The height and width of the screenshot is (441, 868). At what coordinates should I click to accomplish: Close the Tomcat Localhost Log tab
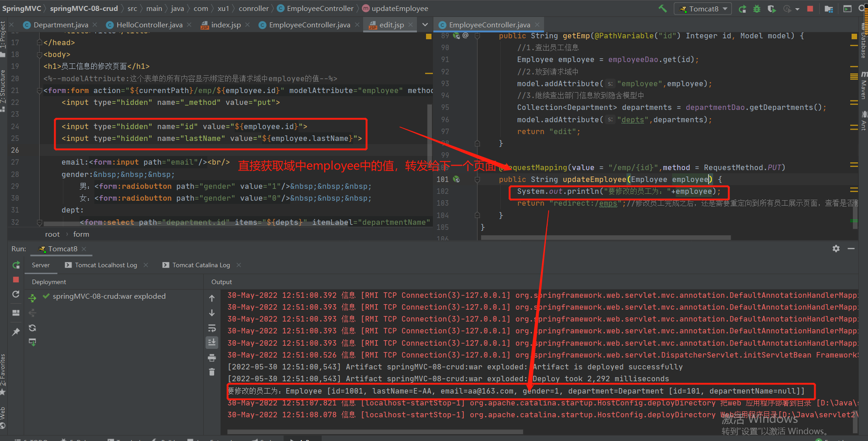click(146, 265)
